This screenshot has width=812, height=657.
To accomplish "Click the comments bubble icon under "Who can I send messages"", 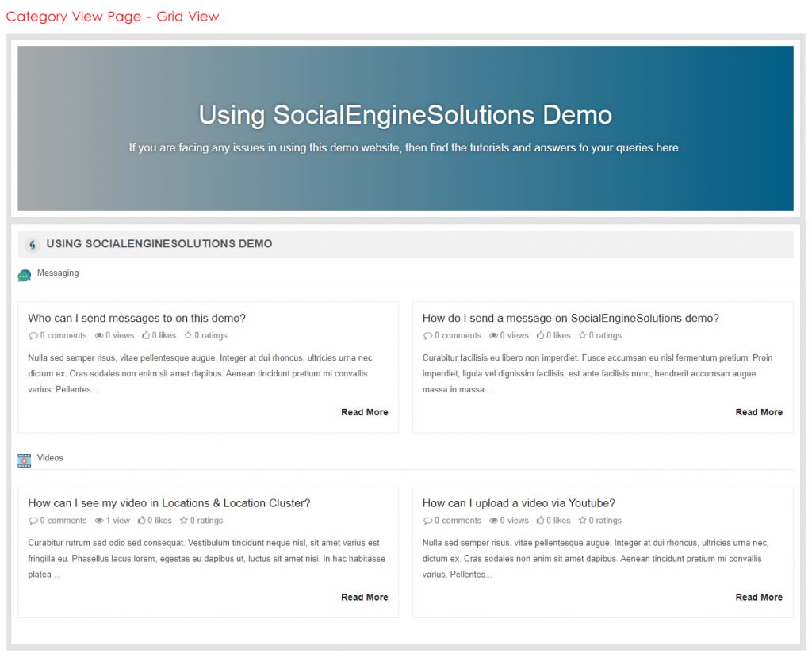I will (x=33, y=335).
